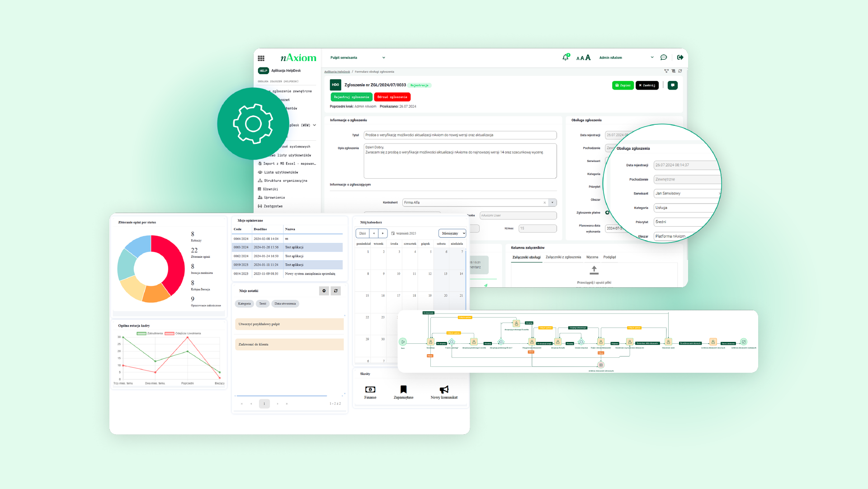Expand the Pulpit serwisanta dropdown
Viewport: 868px width, 489px height.
click(383, 58)
